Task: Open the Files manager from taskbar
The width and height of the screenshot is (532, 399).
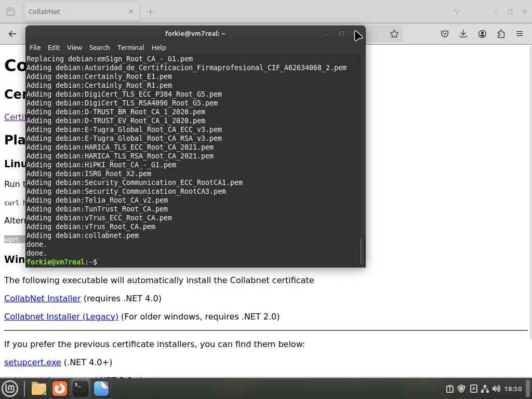Action: click(x=38, y=389)
